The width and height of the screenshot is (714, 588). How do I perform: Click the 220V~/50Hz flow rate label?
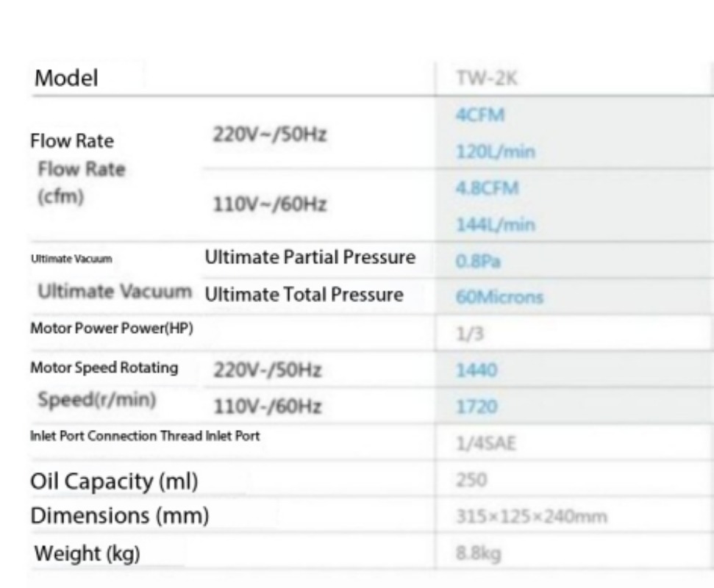pyautogui.click(x=270, y=135)
